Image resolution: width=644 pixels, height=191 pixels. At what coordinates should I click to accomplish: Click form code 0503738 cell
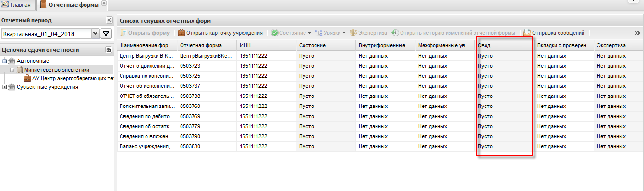click(x=207, y=96)
